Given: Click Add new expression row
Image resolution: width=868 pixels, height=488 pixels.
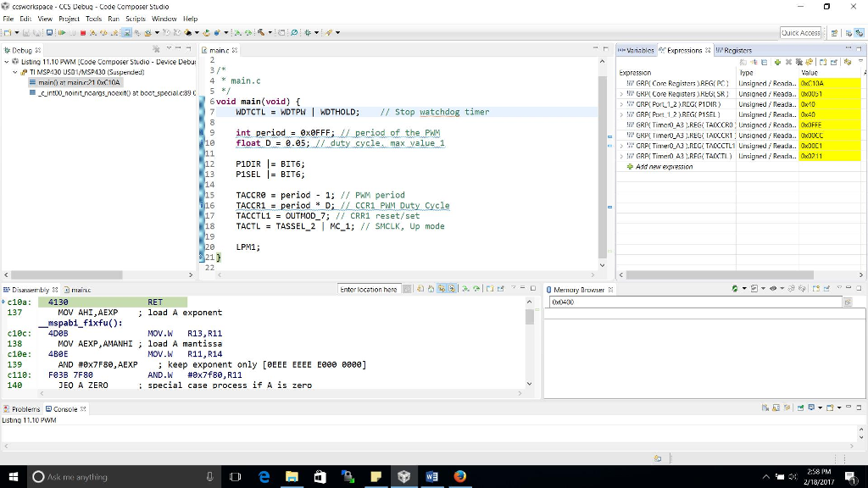Looking at the screenshot, I should [x=664, y=167].
